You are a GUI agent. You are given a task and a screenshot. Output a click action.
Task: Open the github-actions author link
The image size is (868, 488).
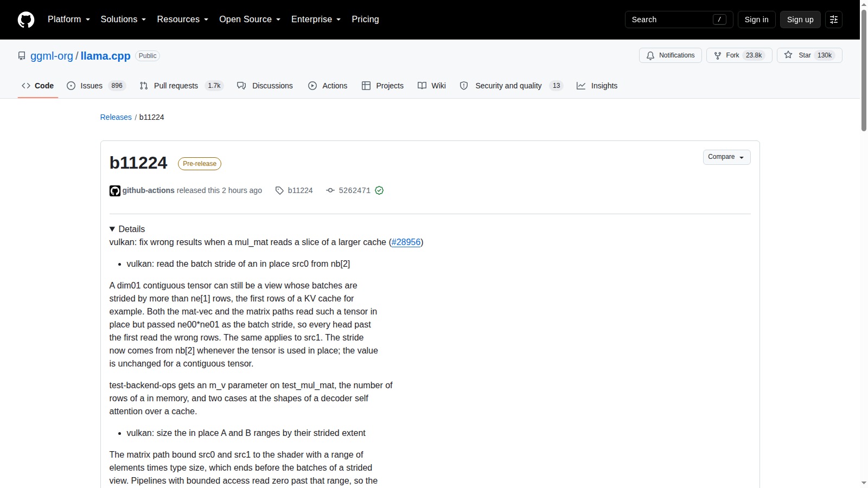pyautogui.click(x=149, y=190)
